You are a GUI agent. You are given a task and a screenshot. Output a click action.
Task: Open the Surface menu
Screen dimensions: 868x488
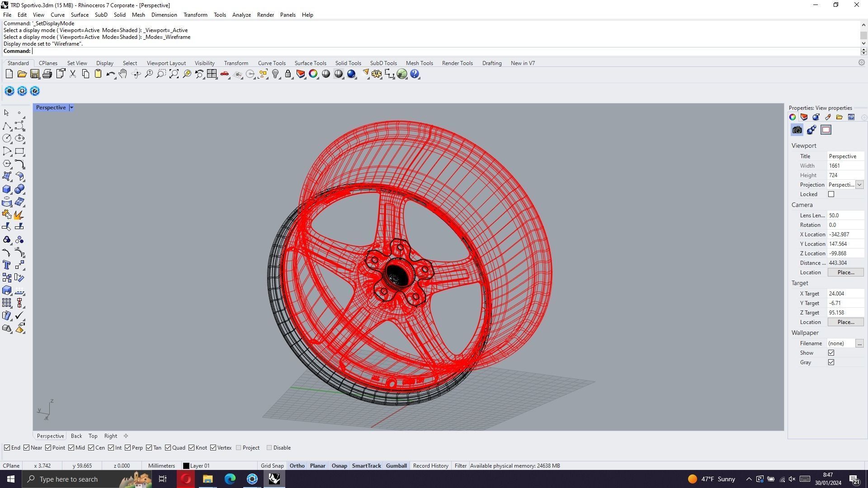(80, 15)
